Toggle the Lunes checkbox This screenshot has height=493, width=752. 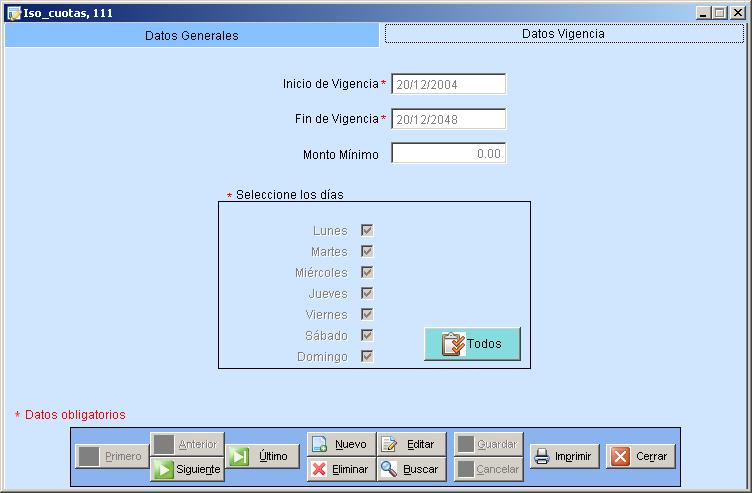pyautogui.click(x=367, y=230)
